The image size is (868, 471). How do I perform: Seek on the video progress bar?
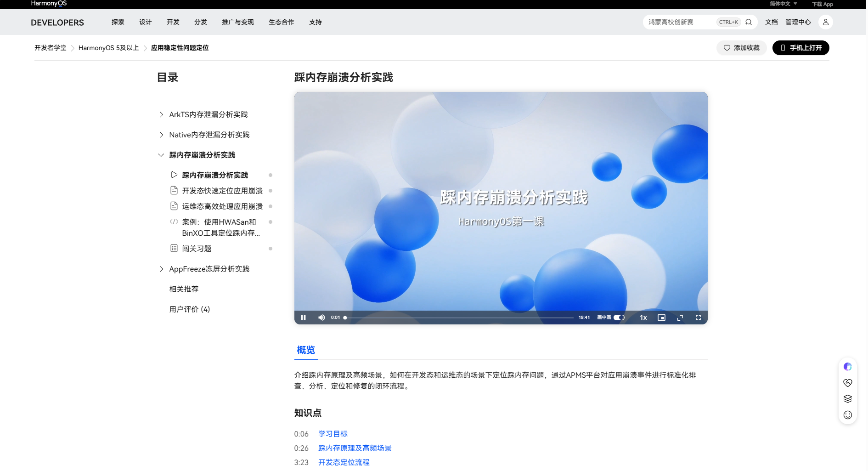tap(459, 318)
